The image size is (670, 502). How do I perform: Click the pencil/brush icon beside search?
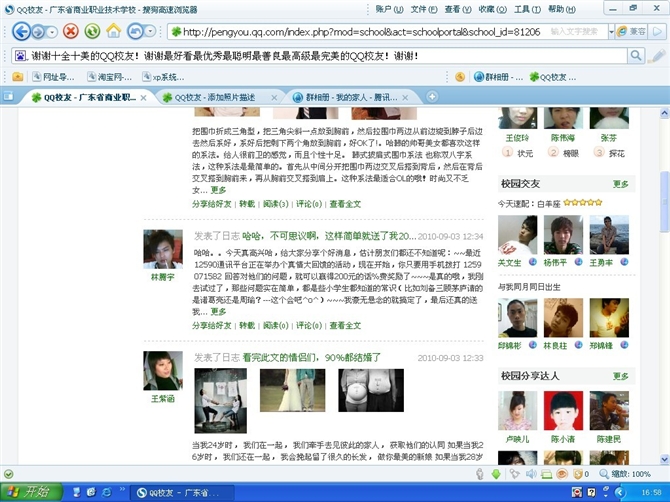pos(656,56)
